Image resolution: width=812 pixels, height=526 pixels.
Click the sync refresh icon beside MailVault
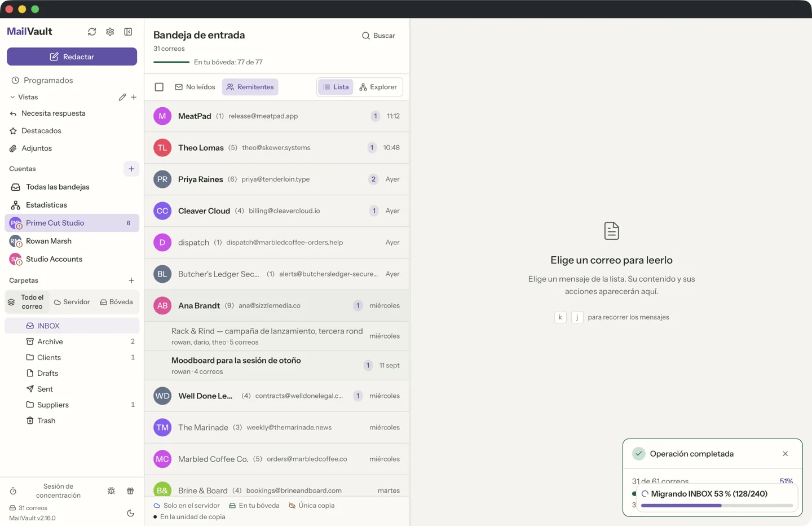[92, 32]
